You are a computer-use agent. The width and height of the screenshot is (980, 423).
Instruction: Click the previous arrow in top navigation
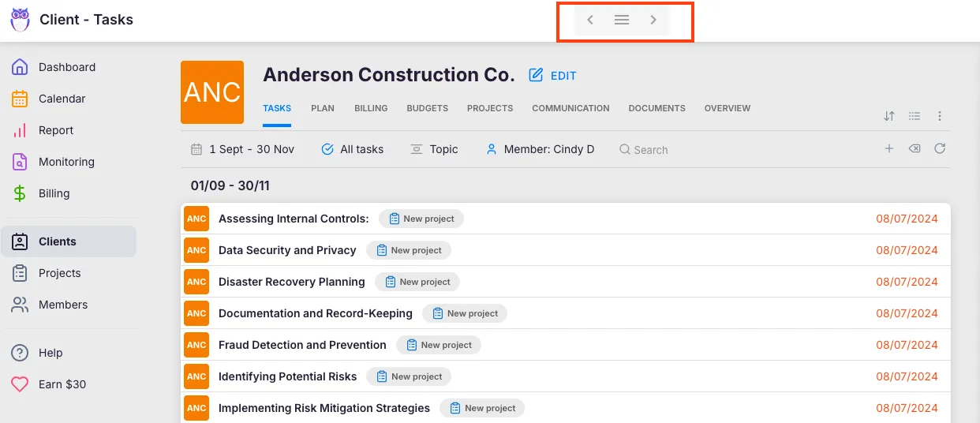pos(590,21)
